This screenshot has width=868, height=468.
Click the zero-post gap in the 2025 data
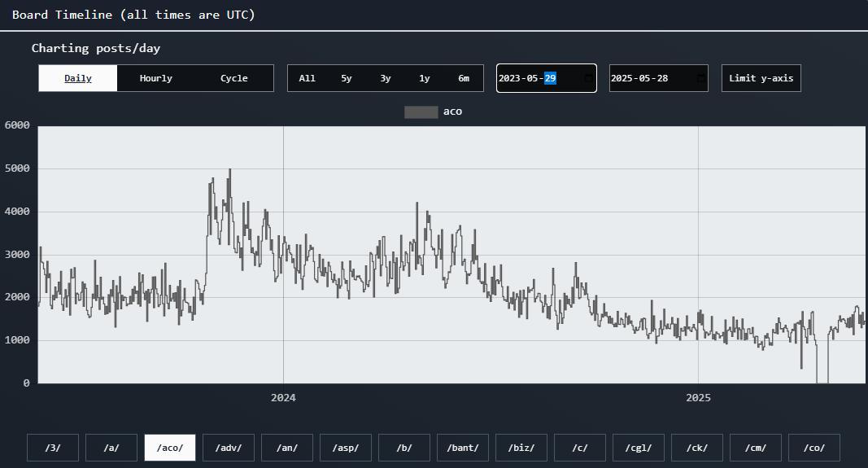822,381
